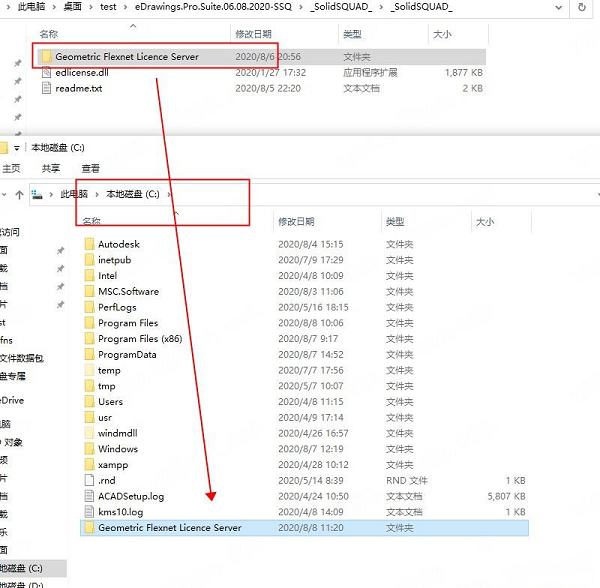Image resolution: width=600 pixels, height=588 pixels.
Task: Click the RND 文件 type cell
Action: (406, 480)
